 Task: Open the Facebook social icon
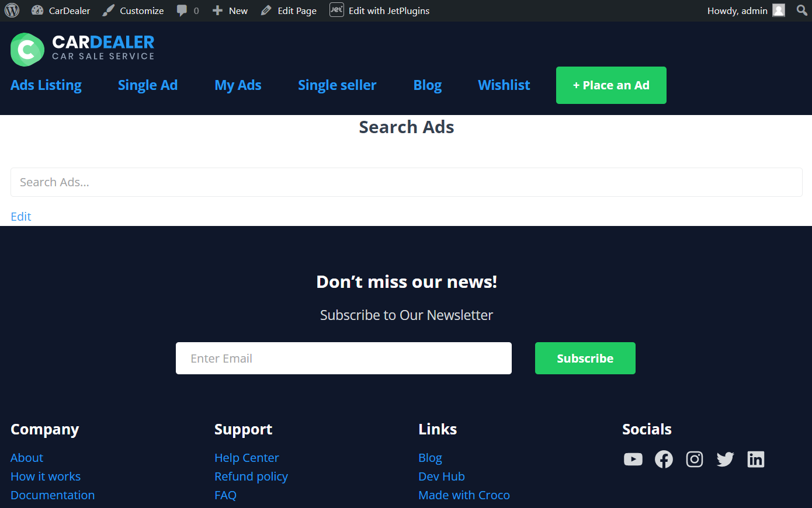tap(664, 460)
